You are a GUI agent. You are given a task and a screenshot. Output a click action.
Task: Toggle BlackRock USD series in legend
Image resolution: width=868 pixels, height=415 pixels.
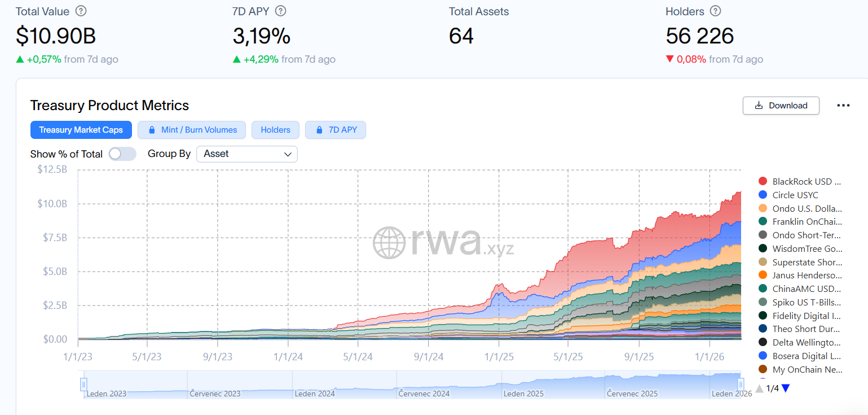point(799,181)
